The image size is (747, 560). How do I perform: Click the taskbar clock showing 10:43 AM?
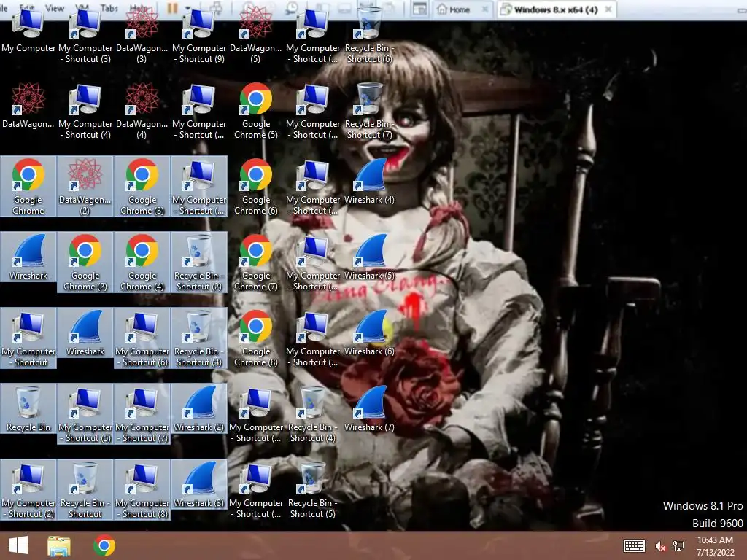(x=715, y=545)
